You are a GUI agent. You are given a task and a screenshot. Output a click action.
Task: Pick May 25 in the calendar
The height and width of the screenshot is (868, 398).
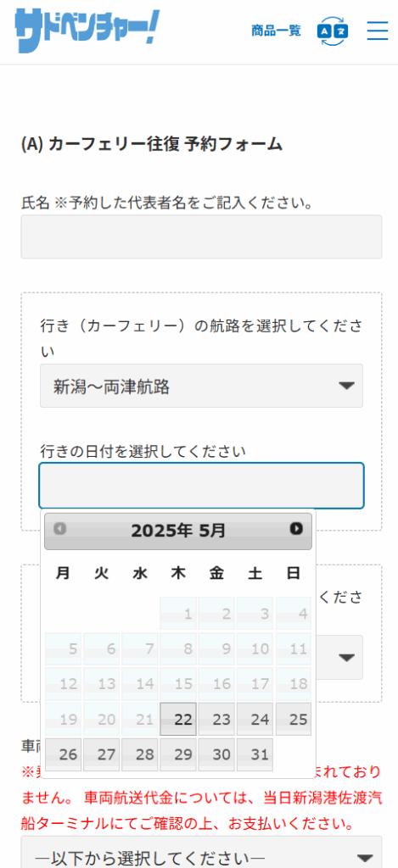point(294,719)
